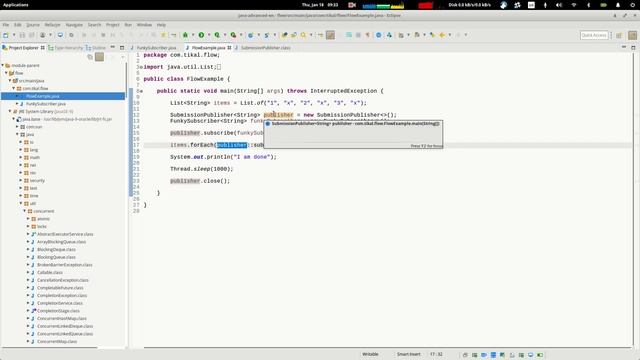
Task: Open the dropdown arrow beside New wizard icon
Action: click(x=13, y=36)
